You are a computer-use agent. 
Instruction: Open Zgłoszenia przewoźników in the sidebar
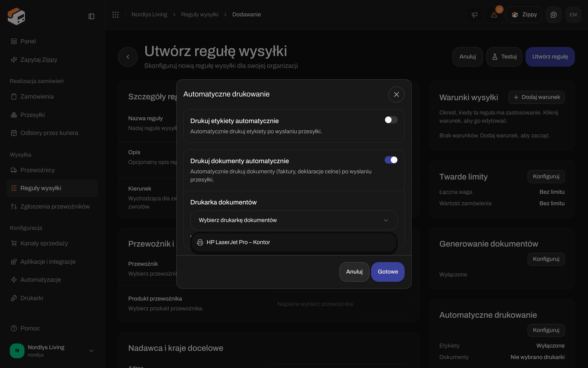pyautogui.click(x=52, y=206)
